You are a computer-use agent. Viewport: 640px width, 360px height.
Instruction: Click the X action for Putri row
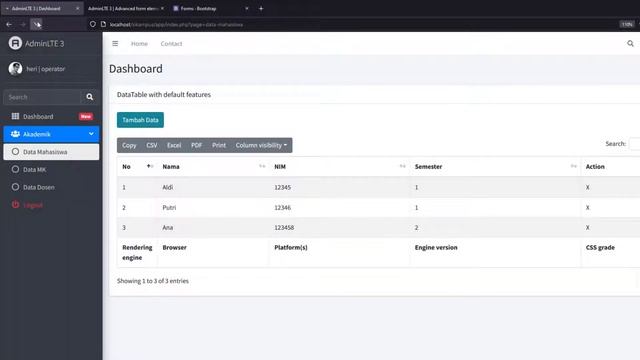(588, 207)
